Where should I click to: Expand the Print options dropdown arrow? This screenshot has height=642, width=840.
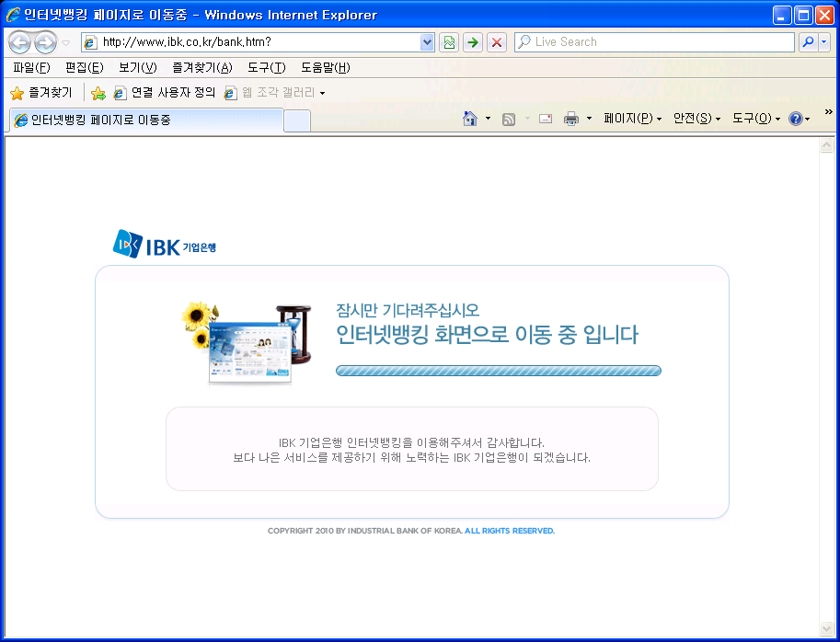[x=589, y=119]
